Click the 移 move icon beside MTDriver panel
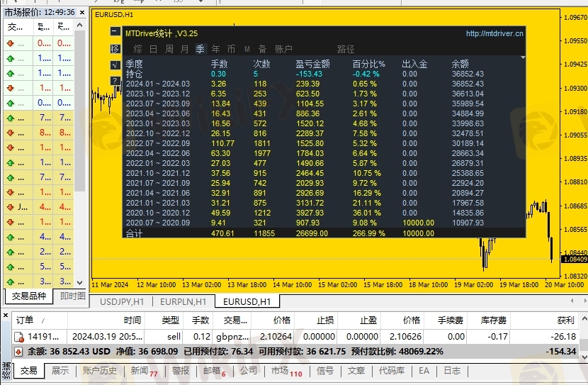Viewport: 588px width, 385px height. 115,49
